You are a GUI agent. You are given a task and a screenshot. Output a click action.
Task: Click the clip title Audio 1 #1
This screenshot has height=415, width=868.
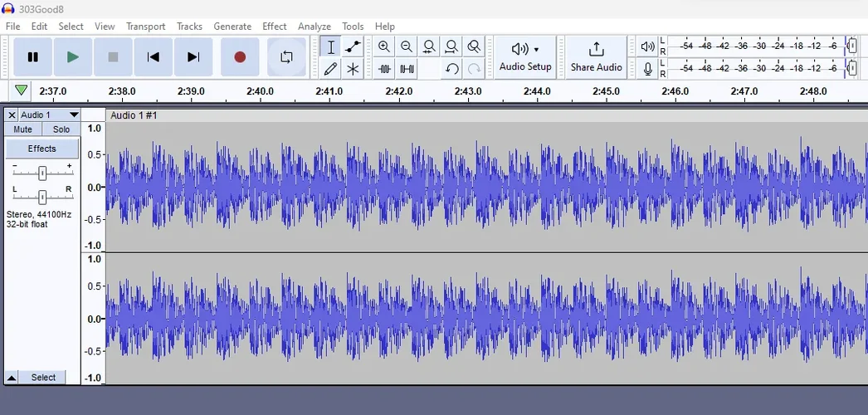134,115
